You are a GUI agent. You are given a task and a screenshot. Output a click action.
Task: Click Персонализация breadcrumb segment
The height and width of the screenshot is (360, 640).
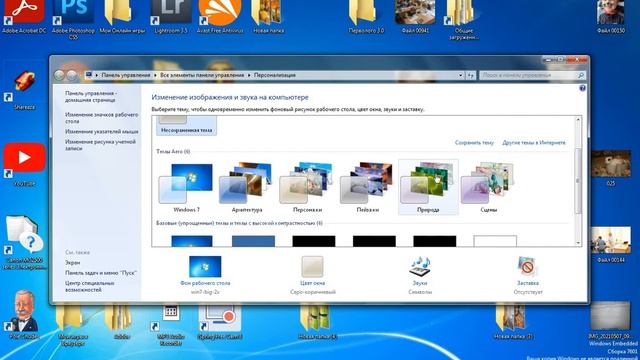tap(275, 75)
